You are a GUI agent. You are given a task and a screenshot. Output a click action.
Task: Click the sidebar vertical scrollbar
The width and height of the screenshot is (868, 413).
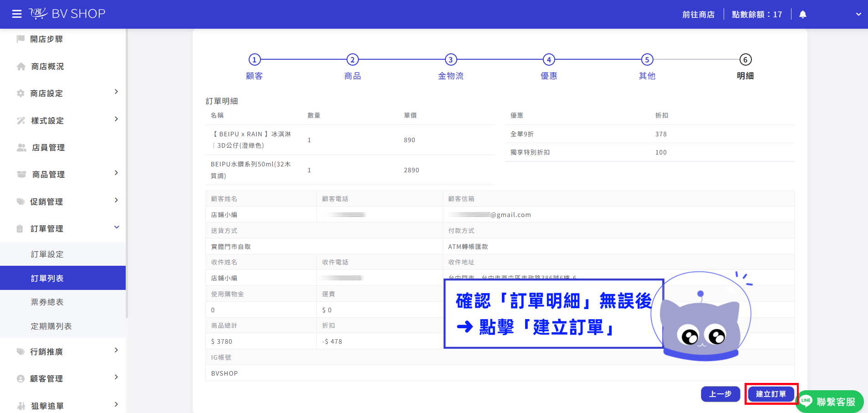(x=127, y=173)
